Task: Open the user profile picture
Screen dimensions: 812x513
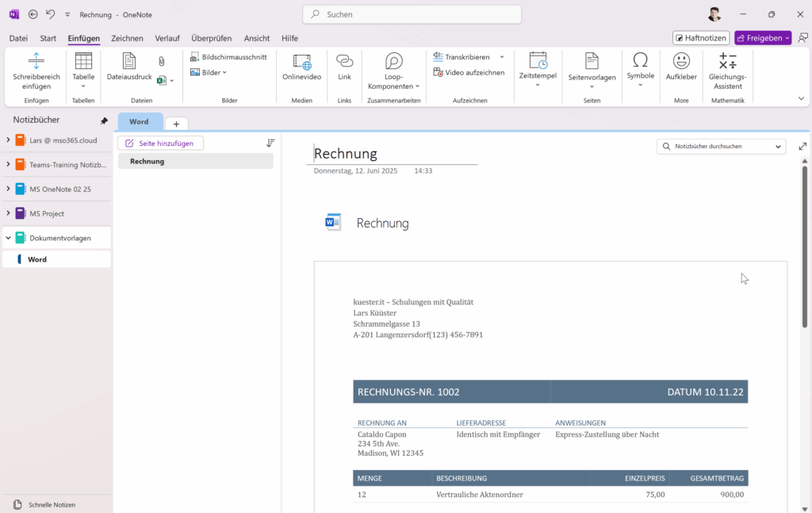Action: point(714,14)
